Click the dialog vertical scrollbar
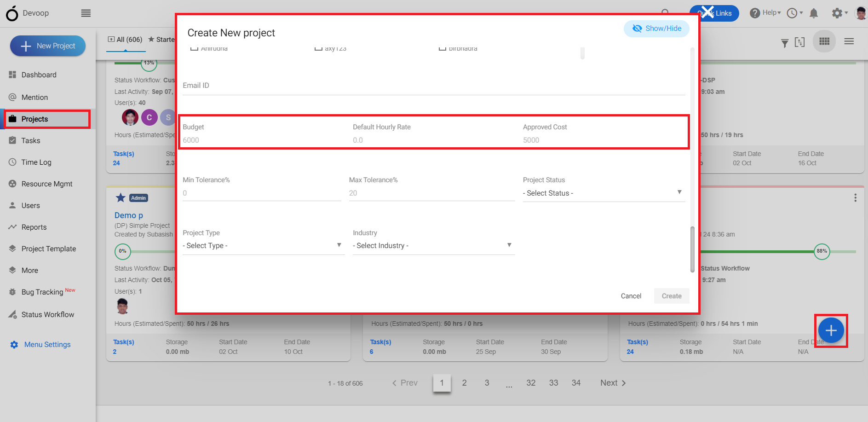The width and height of the screenshot is (868, 422). [692, 249]
